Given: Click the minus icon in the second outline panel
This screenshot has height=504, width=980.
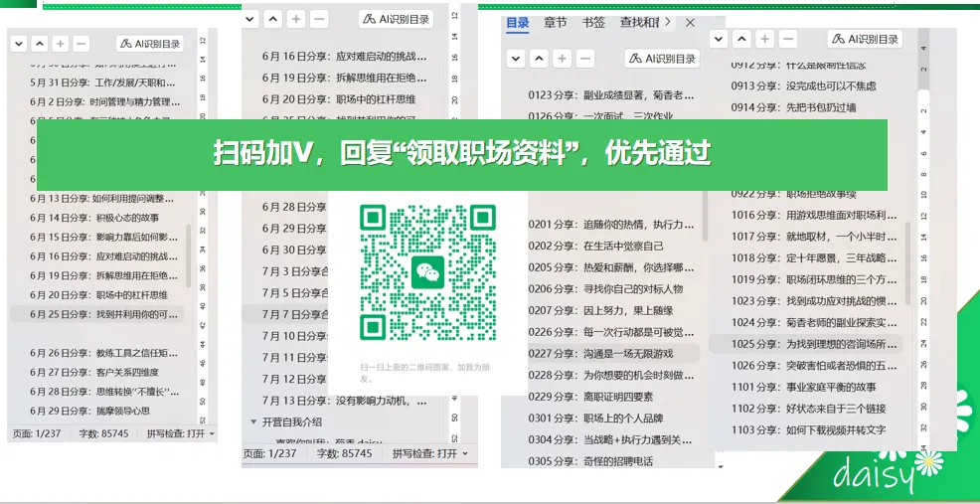Looking at the screenshot, I should [319, 19].
